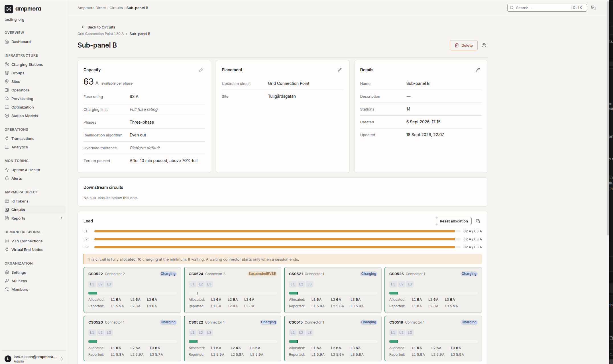Click L3 phase chip on CS0525 Connector 1

tap(410, 284)
